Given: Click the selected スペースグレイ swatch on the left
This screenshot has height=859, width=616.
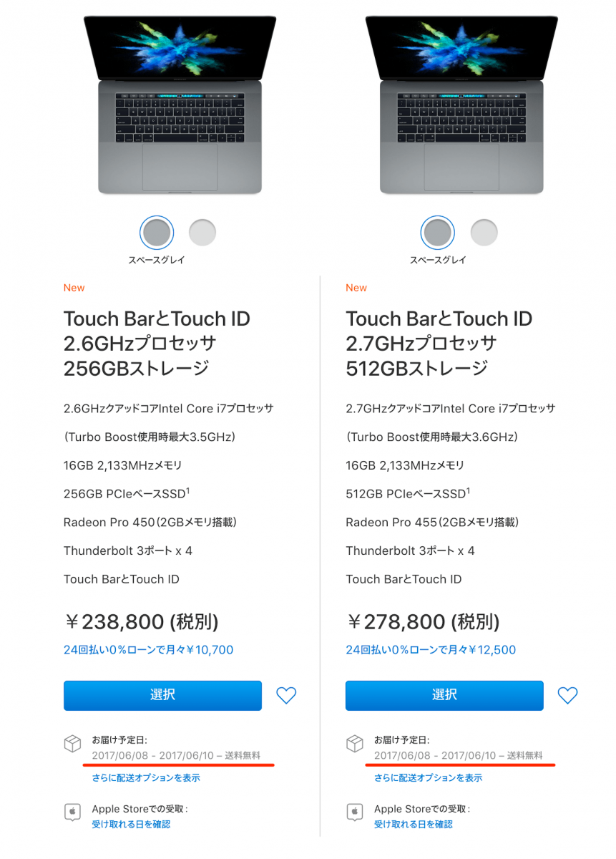Looking at the screenshot, I should tap(156, 232).
